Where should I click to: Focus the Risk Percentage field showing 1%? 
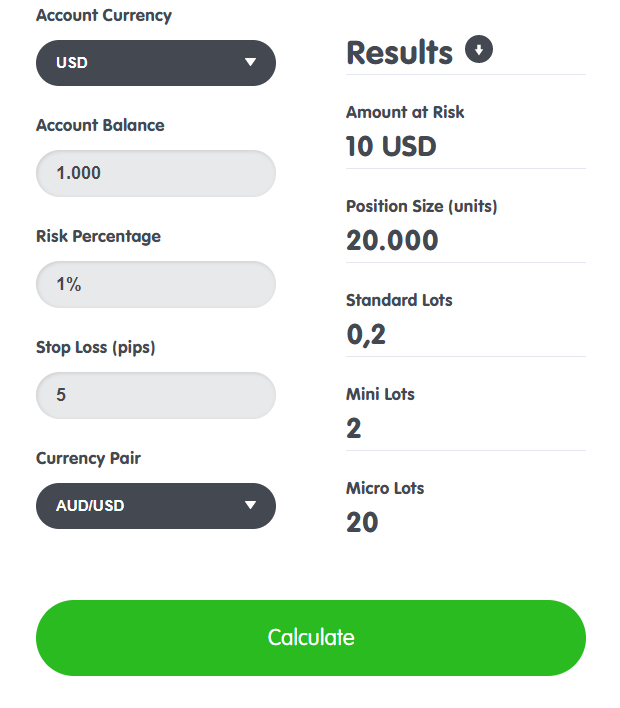click(156, 284)
